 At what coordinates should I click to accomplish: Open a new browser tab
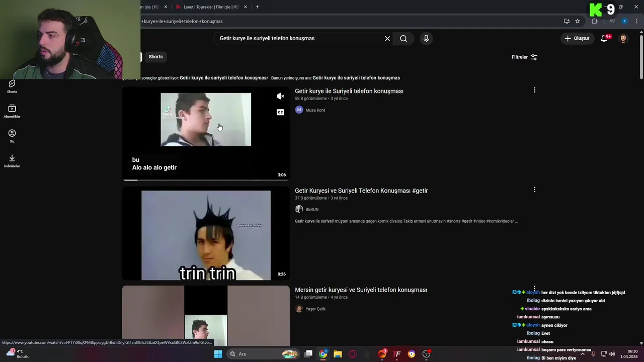point(258,7)
